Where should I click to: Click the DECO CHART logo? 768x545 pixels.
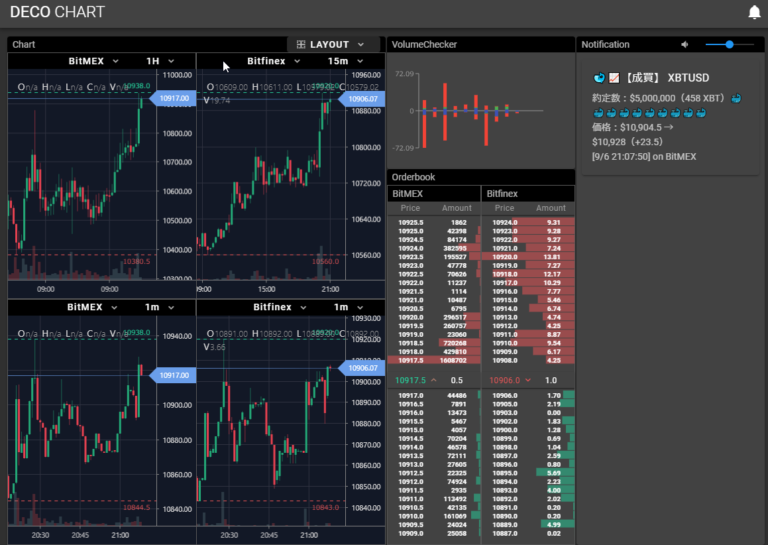pyautogui.click(x=56, y=13)
